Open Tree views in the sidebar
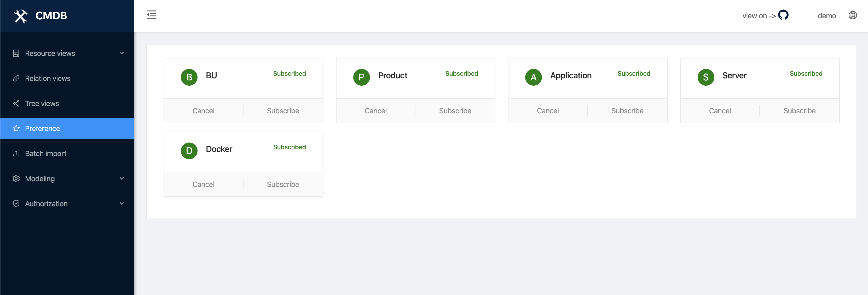The image size is (868, 295). point(42,103)
